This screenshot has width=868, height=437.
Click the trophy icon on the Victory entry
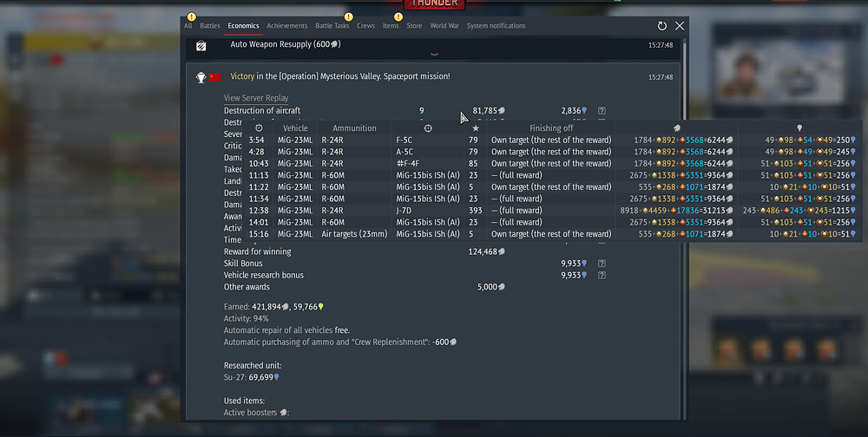[x=201, y=77]
